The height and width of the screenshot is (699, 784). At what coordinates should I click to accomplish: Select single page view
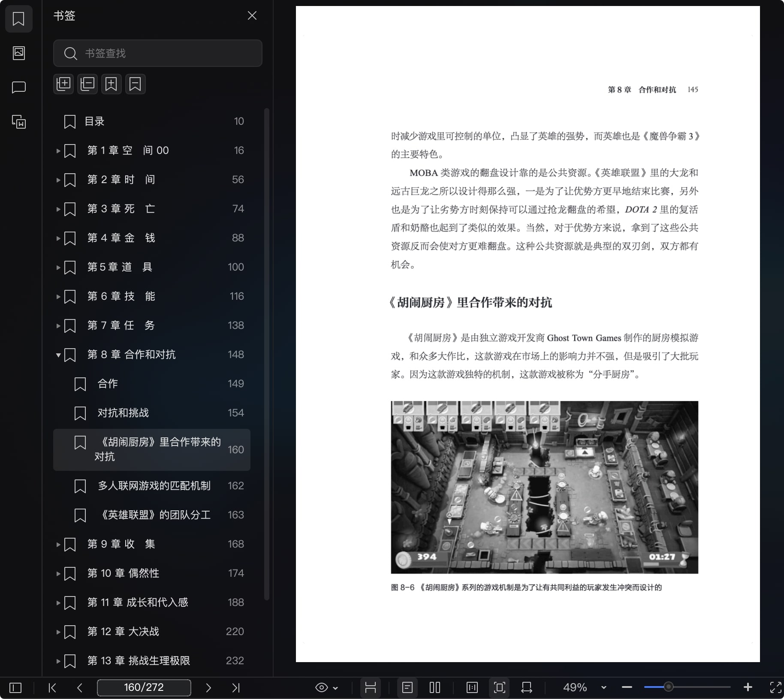tap(407, 687)
